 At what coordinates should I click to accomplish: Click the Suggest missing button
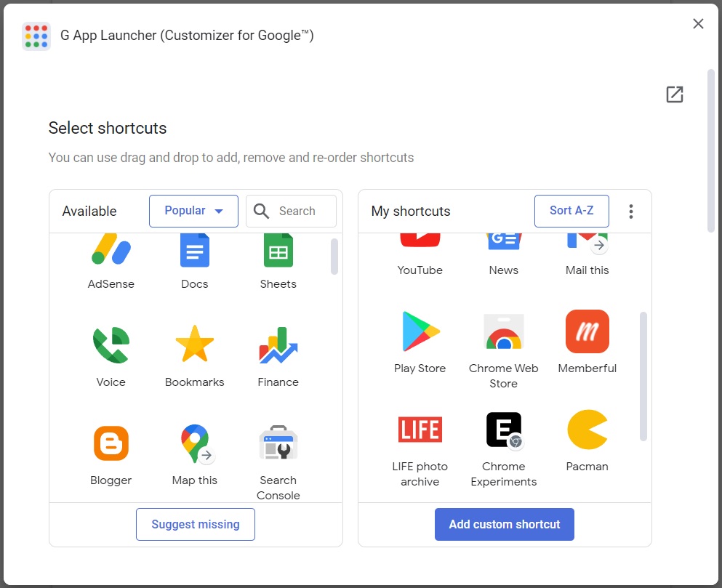(196, 524)
